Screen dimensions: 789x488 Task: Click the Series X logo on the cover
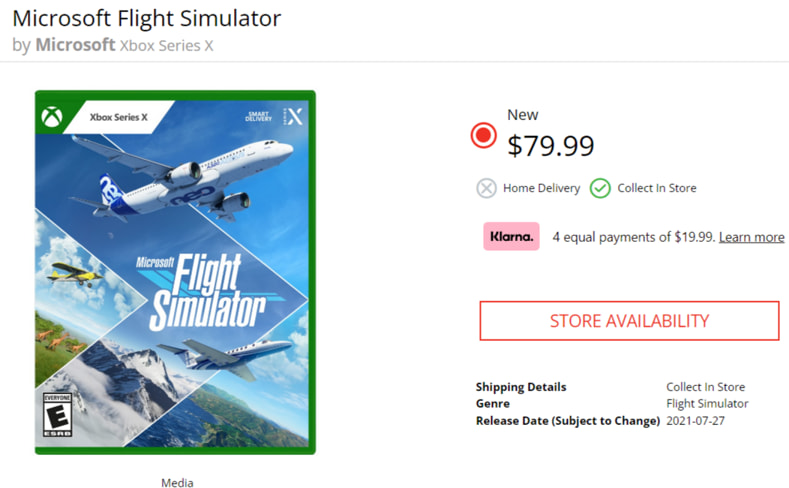pos(292,116)
